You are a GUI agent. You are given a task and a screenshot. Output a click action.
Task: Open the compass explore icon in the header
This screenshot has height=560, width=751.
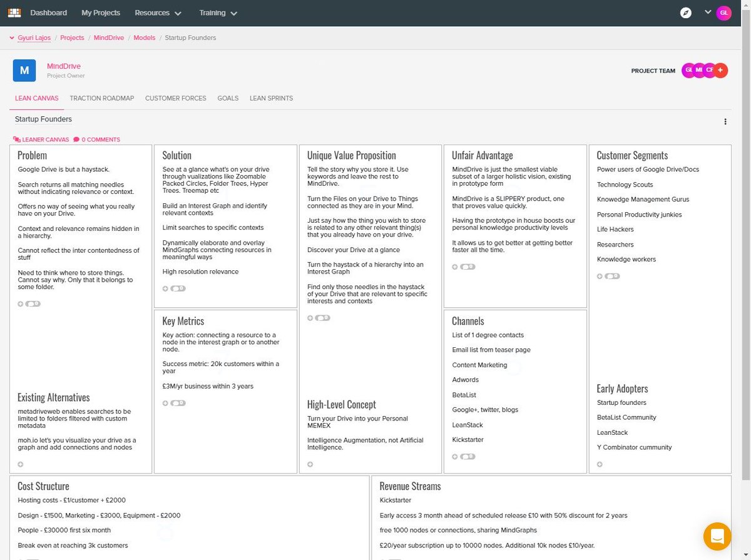[686, 13]
